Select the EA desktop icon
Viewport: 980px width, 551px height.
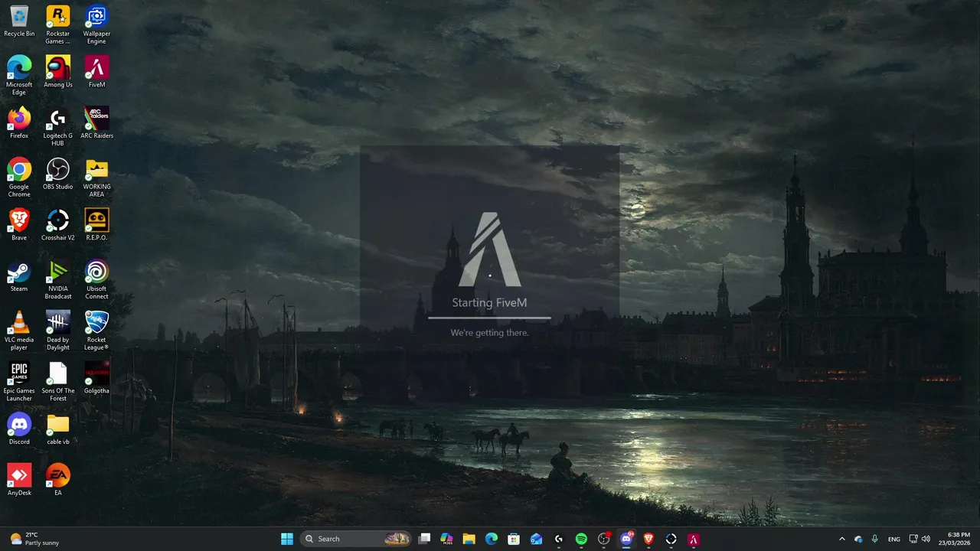[58, 481]
